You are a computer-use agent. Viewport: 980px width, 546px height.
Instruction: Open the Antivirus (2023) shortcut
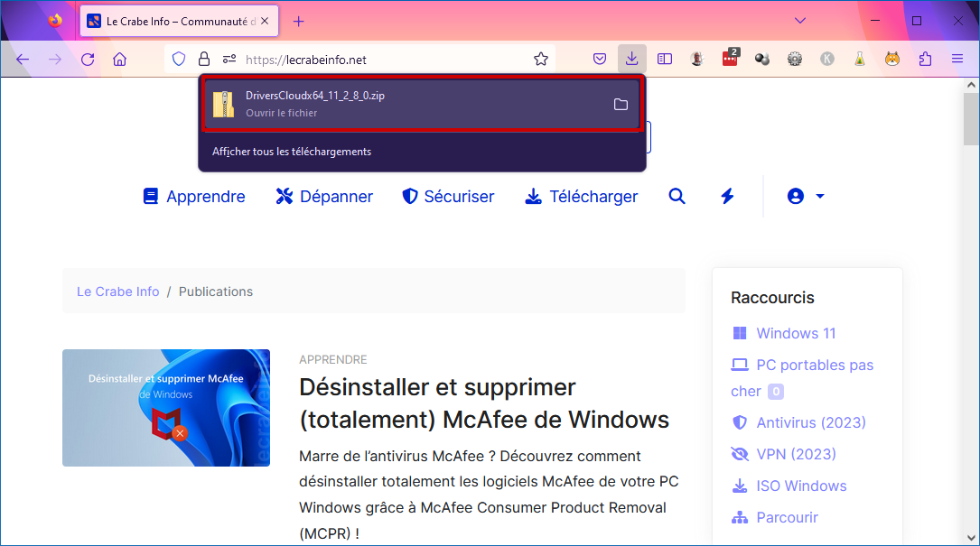(x=798, y=423)
